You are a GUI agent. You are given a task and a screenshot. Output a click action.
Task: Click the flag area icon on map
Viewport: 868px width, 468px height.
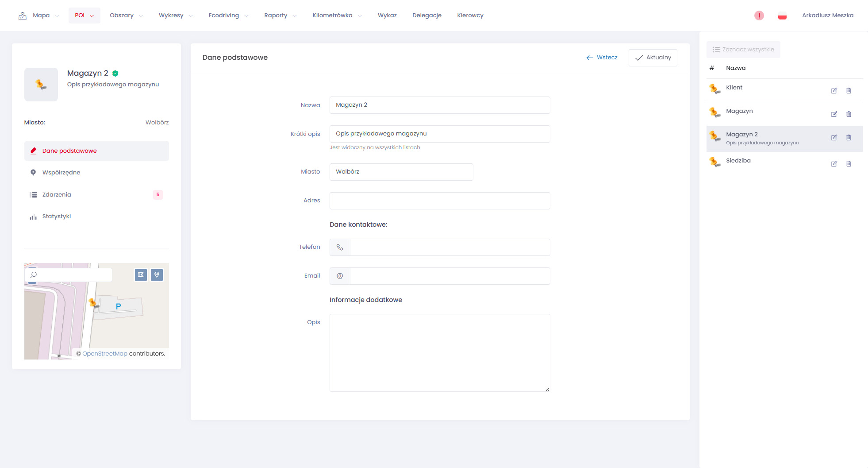[x=141, y=275]
